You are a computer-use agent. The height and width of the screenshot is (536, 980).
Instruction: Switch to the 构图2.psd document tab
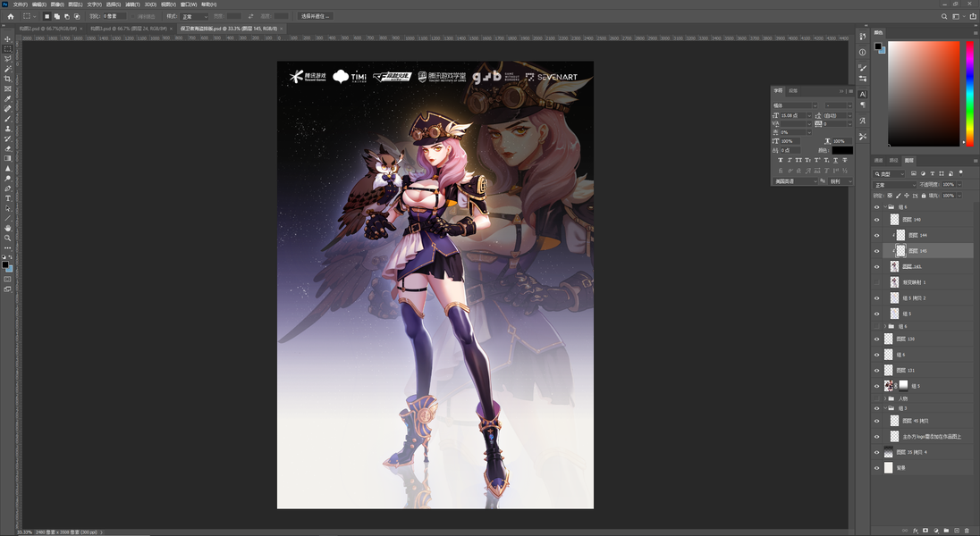(47, 29)
